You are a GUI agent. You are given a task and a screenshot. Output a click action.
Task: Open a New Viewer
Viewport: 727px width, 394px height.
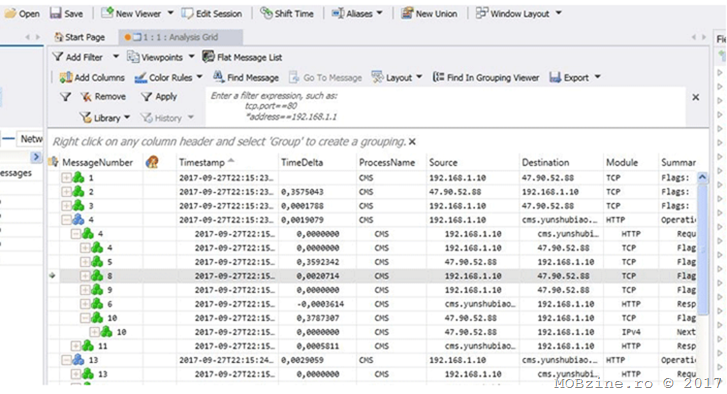(131, 13)
